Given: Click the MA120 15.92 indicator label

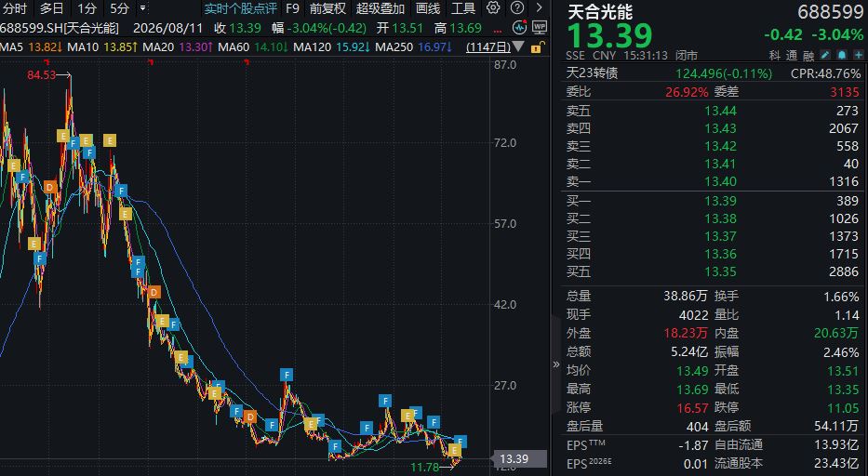Looking at the screenshot, I should point(331,47).
